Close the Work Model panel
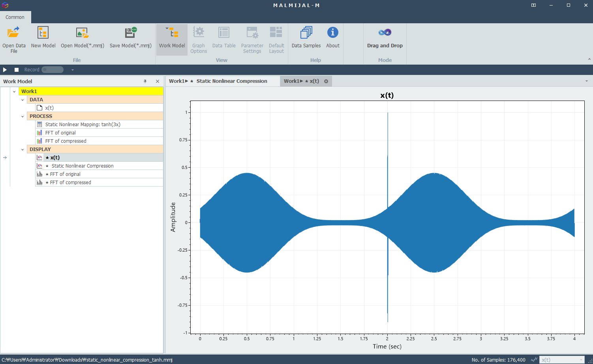This screenshot has height=364, width=593. [158, 81]
